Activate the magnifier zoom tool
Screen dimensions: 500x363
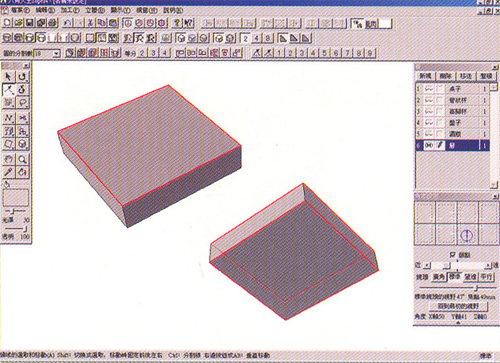click(x=22, y=159)
